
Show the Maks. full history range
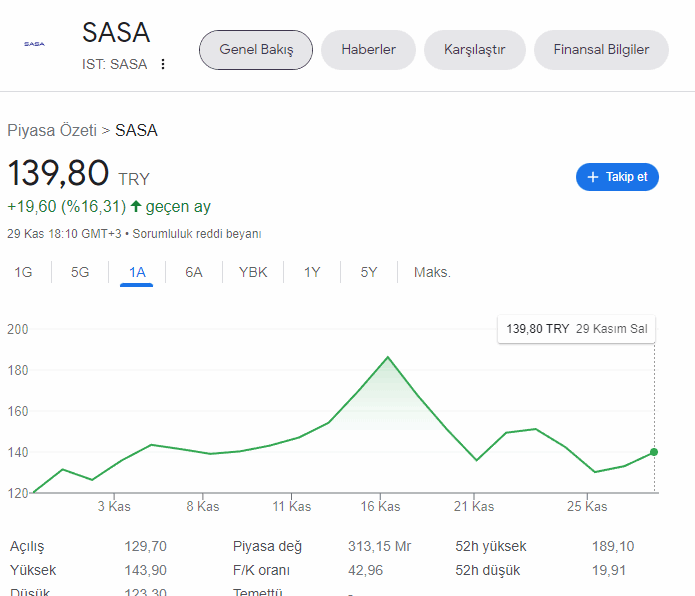point(432,272)
